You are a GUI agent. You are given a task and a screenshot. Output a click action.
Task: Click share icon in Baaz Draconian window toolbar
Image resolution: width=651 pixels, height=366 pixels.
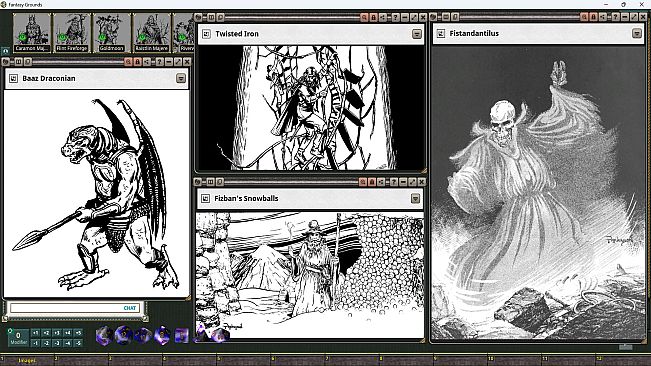click(x=147, y=62)
